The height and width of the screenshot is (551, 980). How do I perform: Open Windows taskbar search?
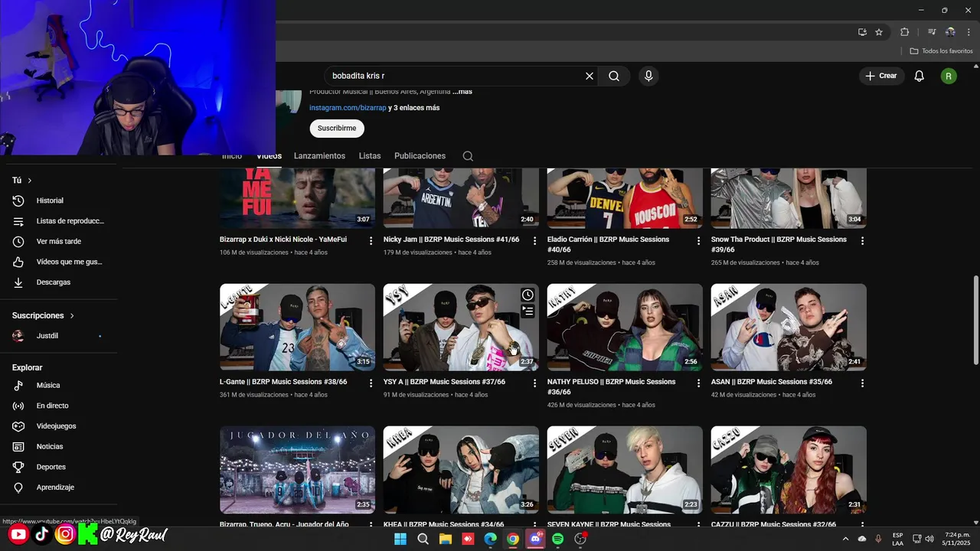pos(423,539)
